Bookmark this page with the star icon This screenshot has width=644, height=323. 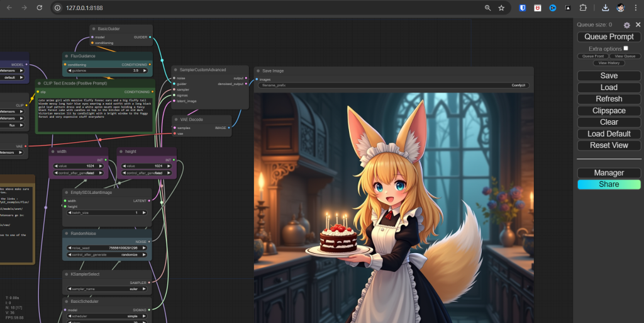pyautogui.click(x=501, y=8)
